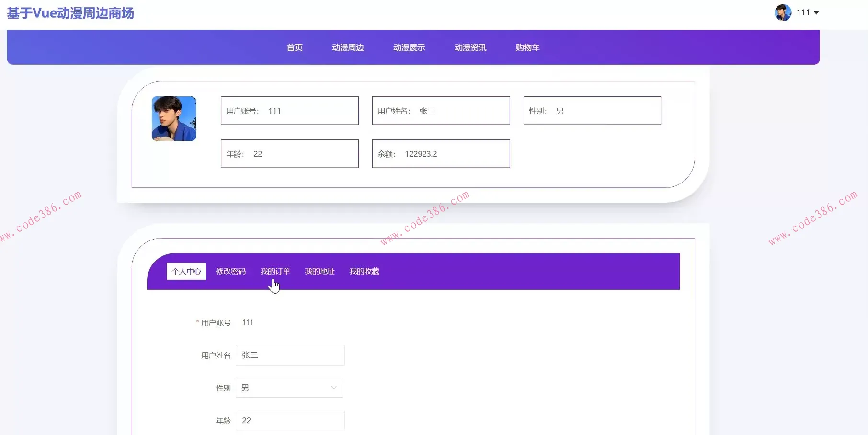The width and height of the screenshot is (868, 435).
Task: Open the user avatar icon in header
Action: point(783,12)
